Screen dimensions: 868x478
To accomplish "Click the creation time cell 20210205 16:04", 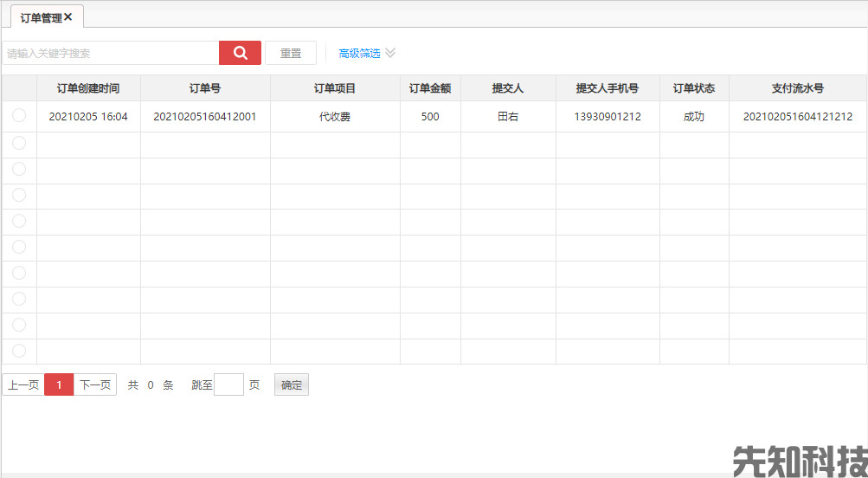I will 88,117.
